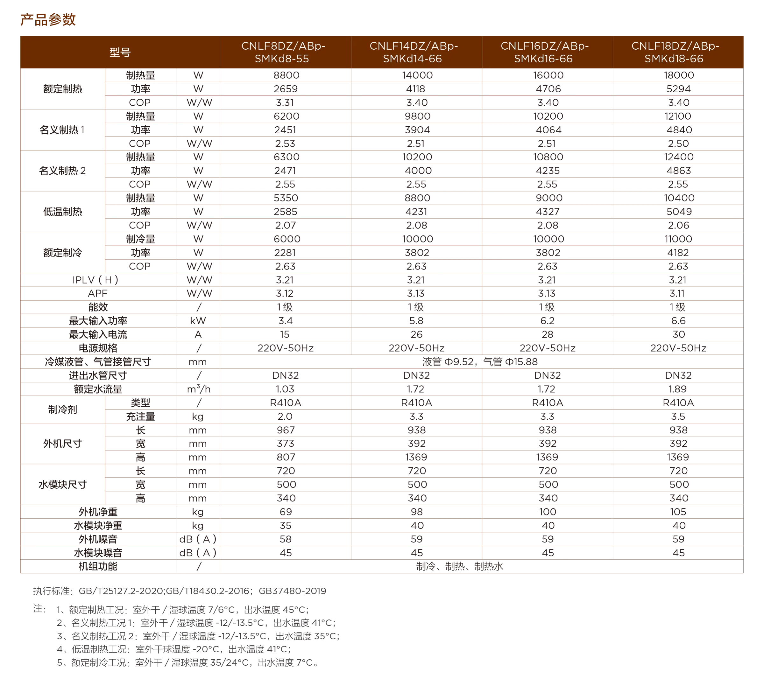Click the dB(A) unit cell for 噪音
The width and height of the screenshot is (764, 700).
tap(198, 539)
